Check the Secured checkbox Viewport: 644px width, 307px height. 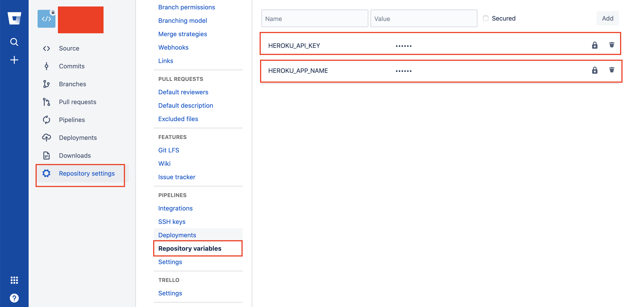click(485, 18)
